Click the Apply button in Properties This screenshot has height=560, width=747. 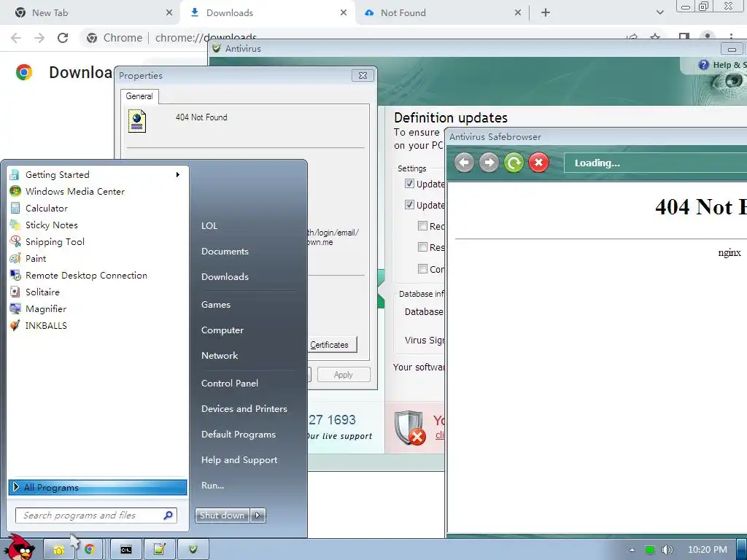(344, 375)
